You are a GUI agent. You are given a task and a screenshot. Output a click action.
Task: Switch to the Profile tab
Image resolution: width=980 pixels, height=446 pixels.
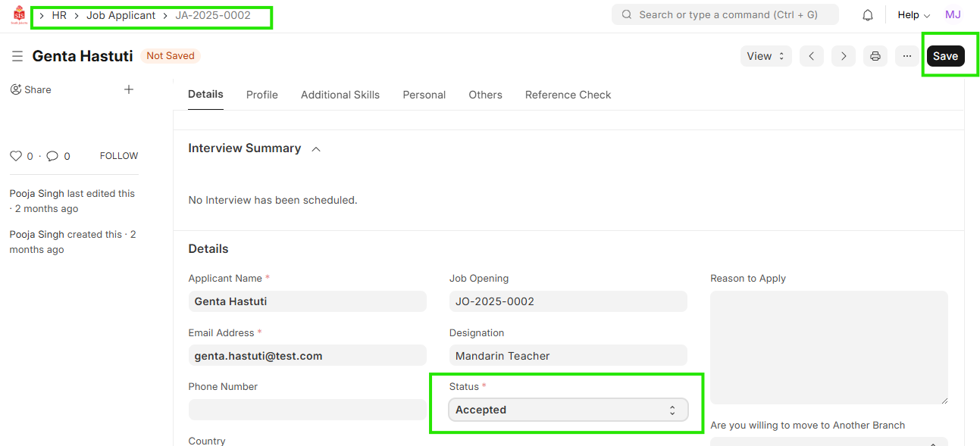pos(261,95)
